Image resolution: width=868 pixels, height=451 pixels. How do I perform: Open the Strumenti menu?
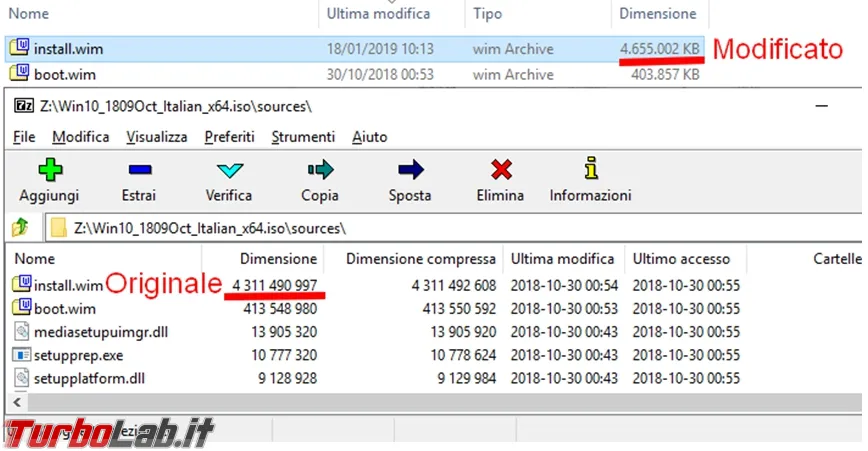coord(303,137)
